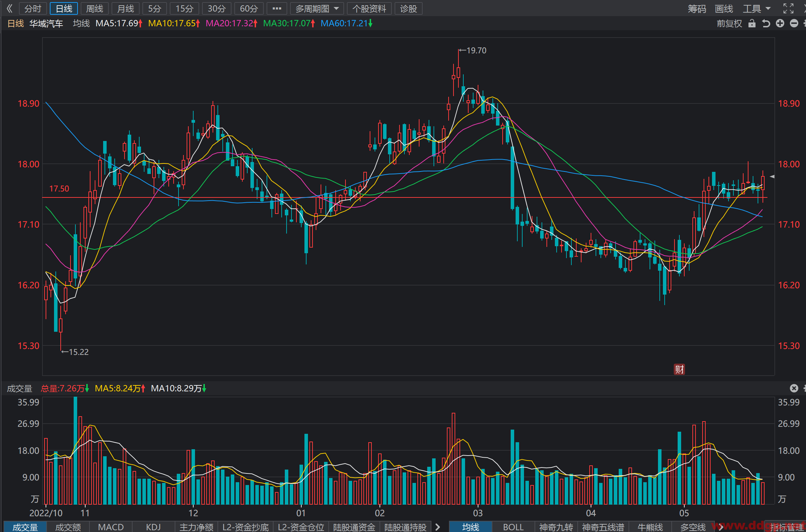The height and width of the screenshot is (532, 806).
Task: Open the 工具 dropdown menu
Action: [757, 8]
